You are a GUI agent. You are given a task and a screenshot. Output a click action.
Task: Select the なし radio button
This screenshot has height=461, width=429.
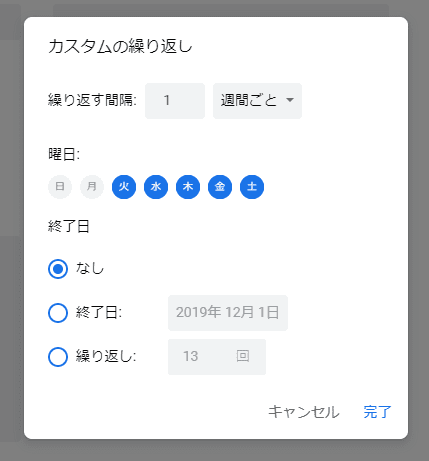(x=58, y=269)
